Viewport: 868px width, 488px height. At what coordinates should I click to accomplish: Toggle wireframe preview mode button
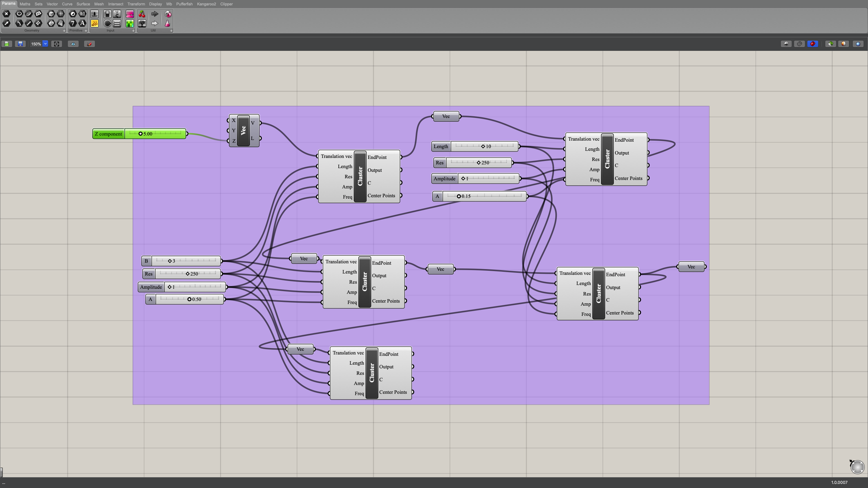(x=799, y=44)
